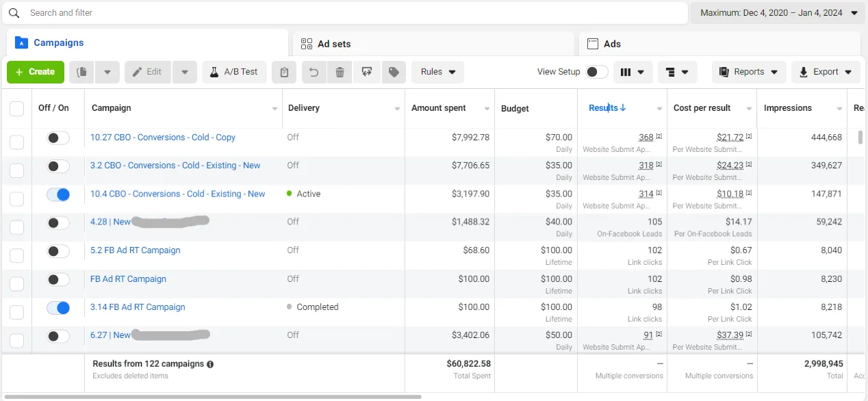This screenshot has height=401, width=868.
Task: Expand the dropdown arrow next to Edit
Action: click(185, 72)
